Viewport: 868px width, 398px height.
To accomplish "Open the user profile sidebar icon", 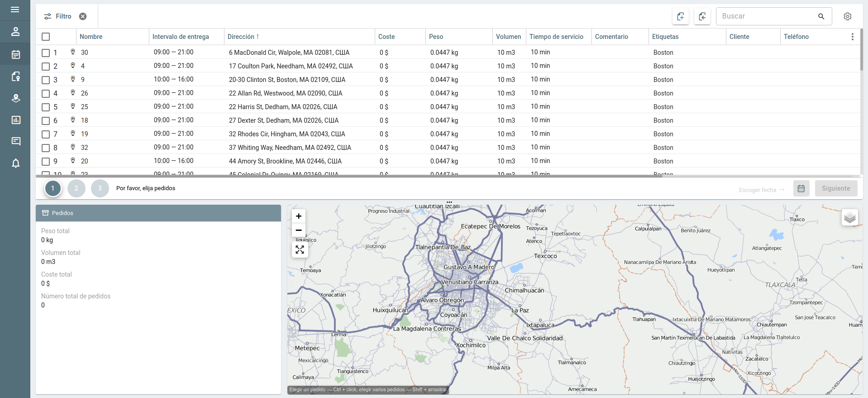I will pyautogui.click(x=15, y=32).
